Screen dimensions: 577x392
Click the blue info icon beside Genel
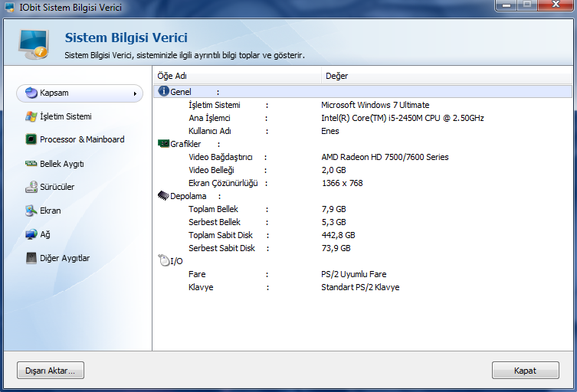pyautogui.click(x=163, y=91)
